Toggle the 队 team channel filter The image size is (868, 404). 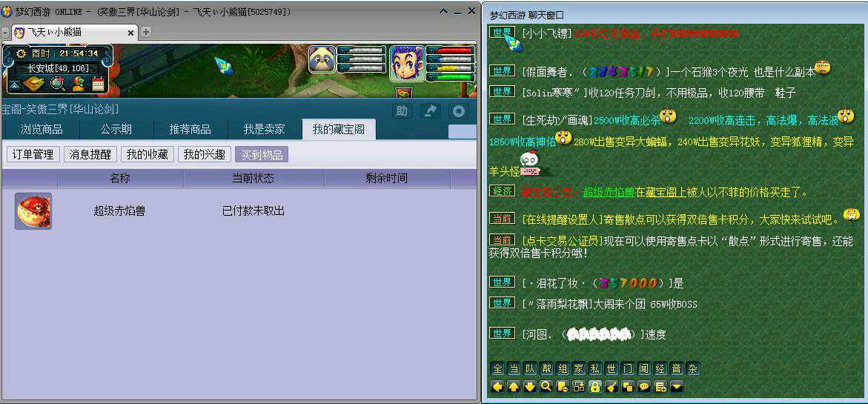530,369
